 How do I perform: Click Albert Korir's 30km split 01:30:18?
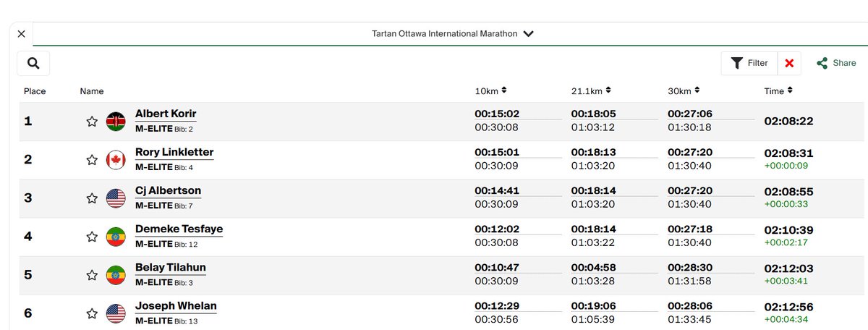[x=689, y=127]
